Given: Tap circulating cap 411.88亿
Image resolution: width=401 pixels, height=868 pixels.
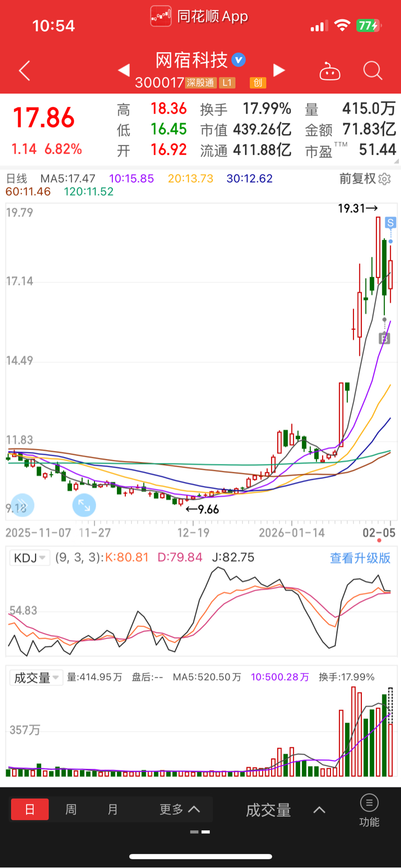Looking at the screenshot, I should point(262,150).
